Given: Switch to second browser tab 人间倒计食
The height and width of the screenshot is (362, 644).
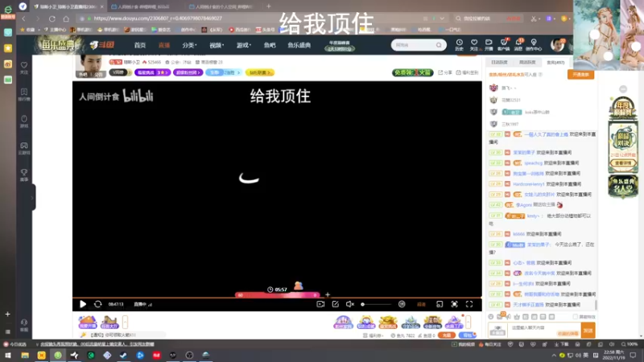Looking at the screenshot, I should [x=144, y=6].
